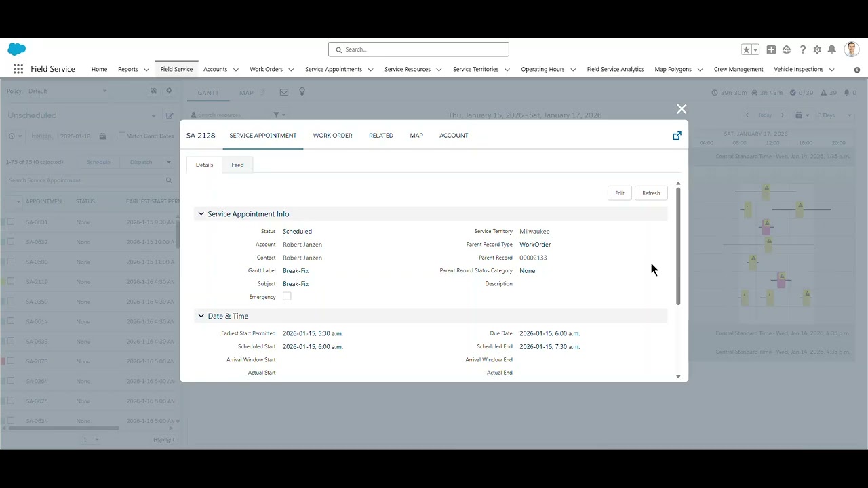Click the Edit button
The height and width of the screenshot is (488, 868).
620,193
